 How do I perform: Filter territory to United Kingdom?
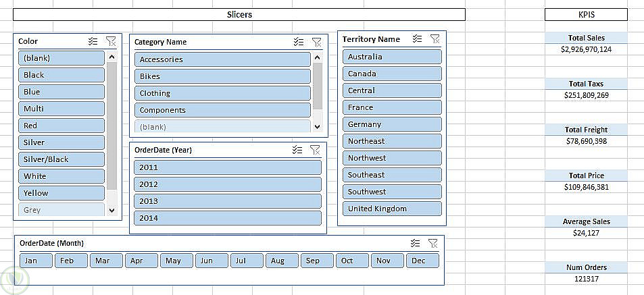[x=392, y=209]
